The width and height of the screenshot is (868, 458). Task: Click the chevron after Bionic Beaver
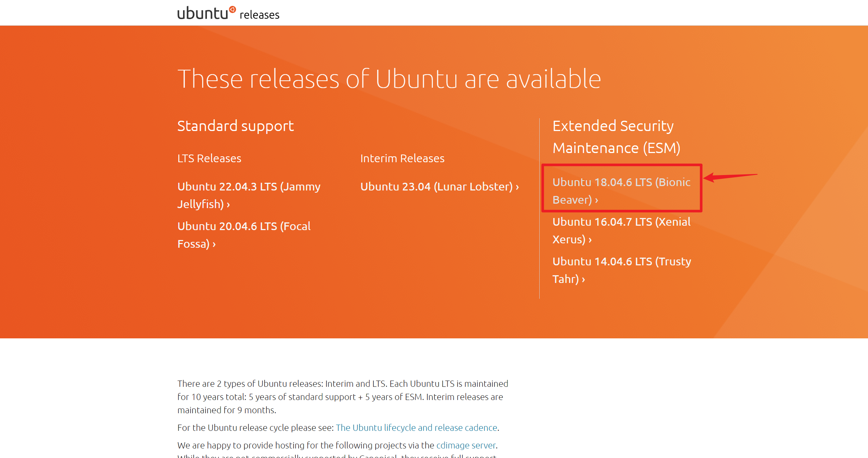tap(596, 200)
